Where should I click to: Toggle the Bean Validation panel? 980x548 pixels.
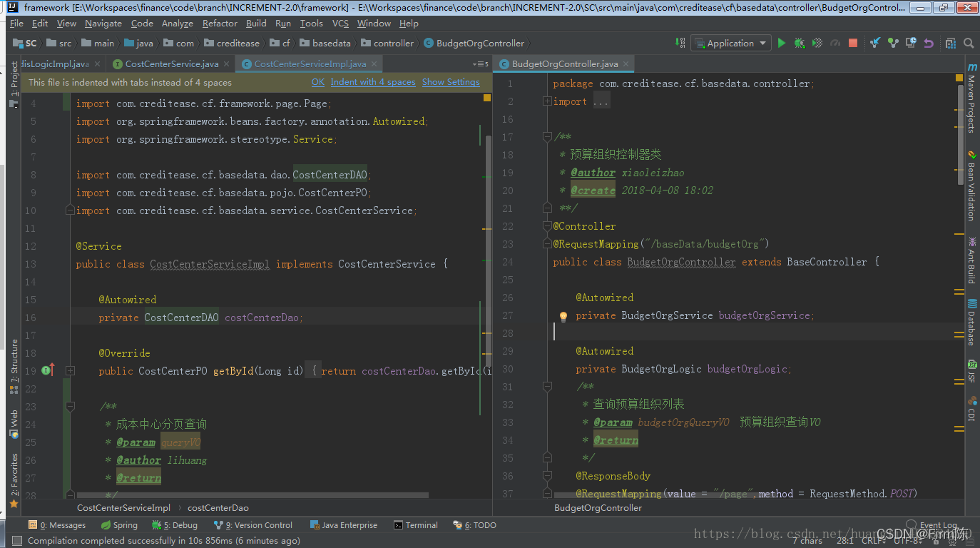[971, 185]
